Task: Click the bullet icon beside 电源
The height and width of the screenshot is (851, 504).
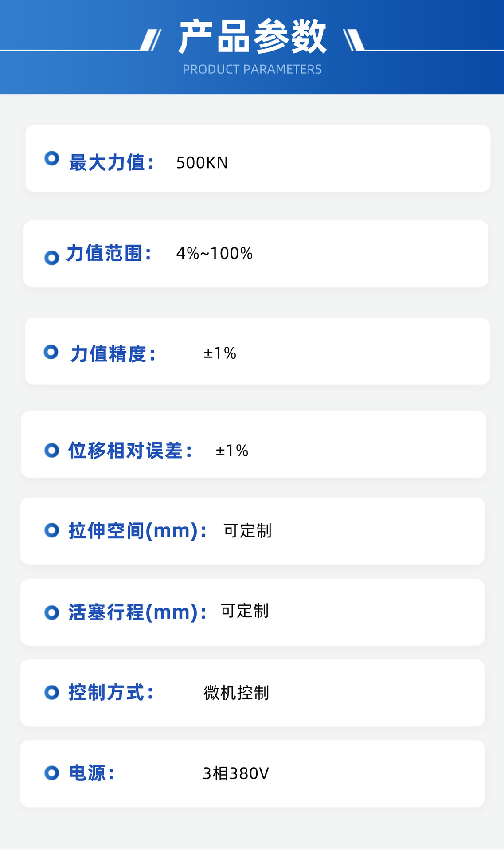Action: 52,773
